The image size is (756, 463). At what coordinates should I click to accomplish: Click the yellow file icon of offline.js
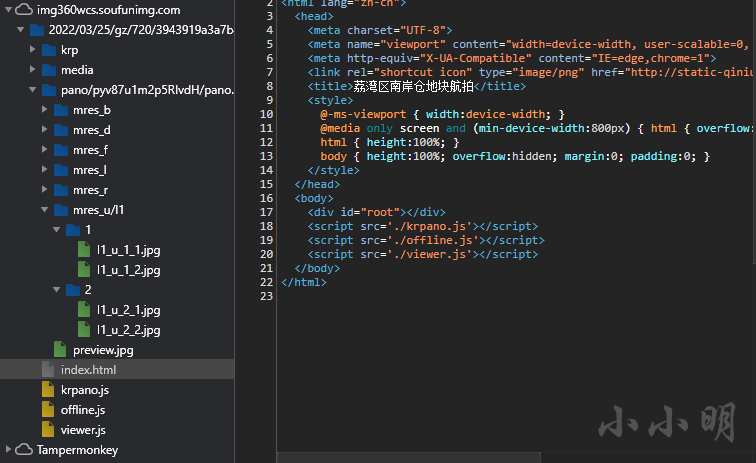point(48,409)
